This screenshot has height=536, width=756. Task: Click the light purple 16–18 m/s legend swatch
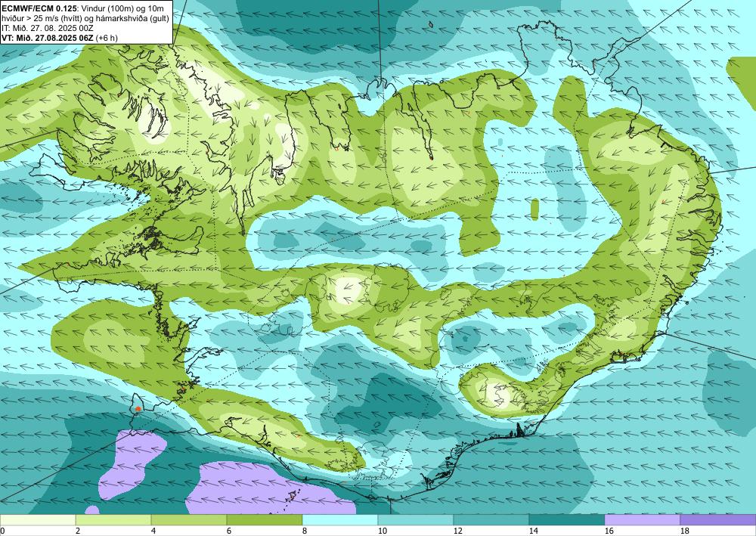(642, 519)
